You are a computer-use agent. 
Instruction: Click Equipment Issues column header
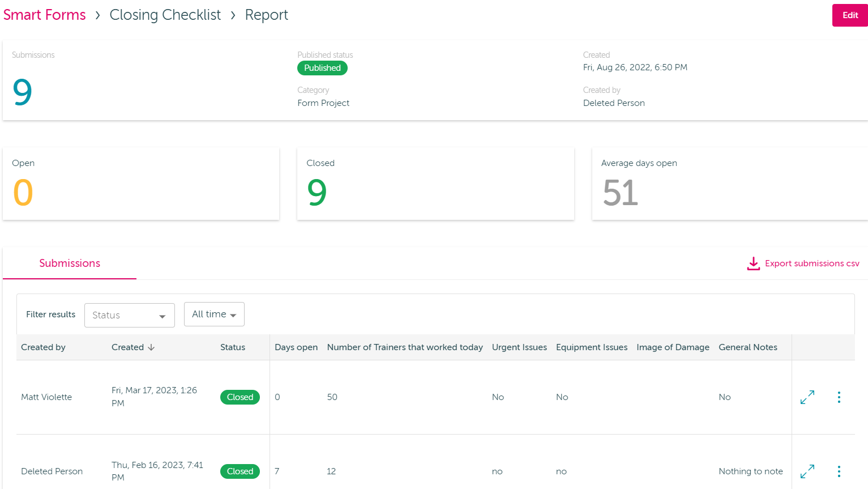(592, 347)
